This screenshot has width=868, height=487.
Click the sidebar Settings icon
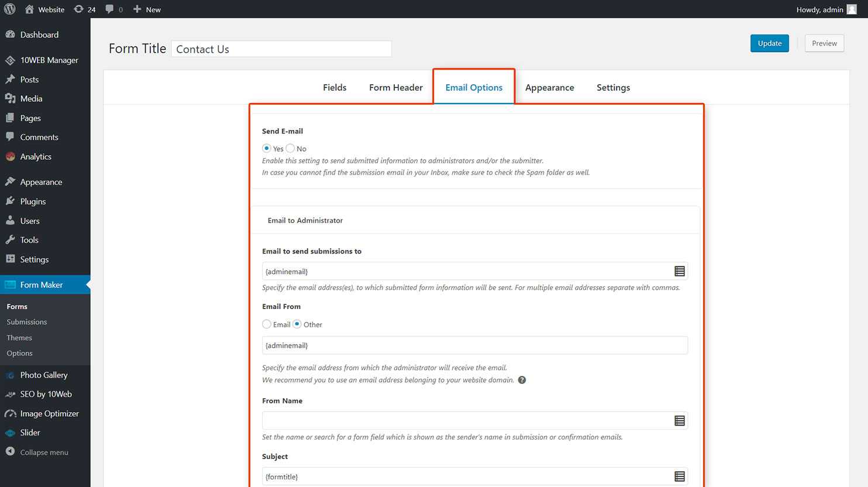click(10, 259)
